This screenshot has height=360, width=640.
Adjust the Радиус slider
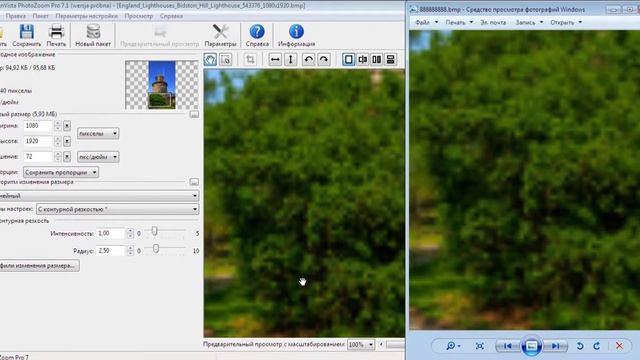(x=156, y=249)
